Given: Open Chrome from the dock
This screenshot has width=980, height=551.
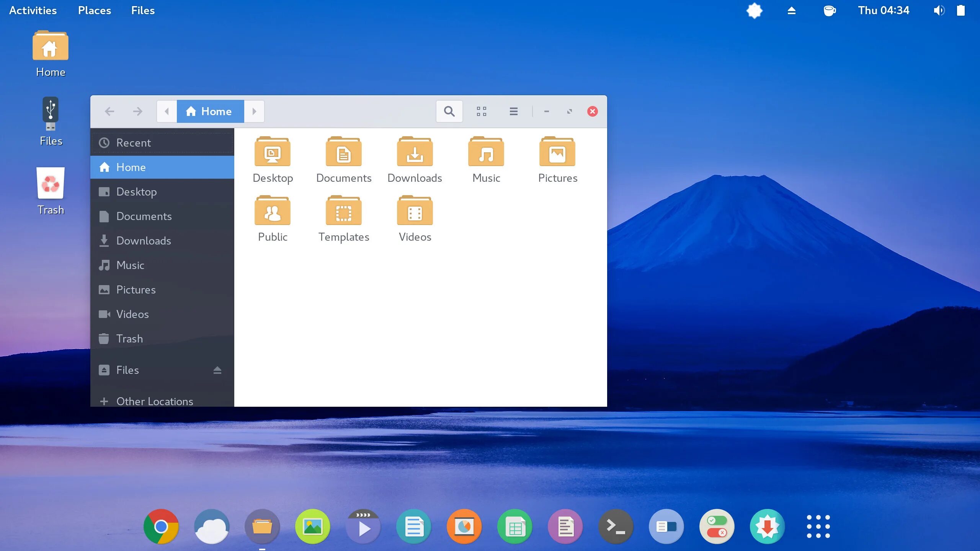Looking at the screenshot, I should point(161,527).
